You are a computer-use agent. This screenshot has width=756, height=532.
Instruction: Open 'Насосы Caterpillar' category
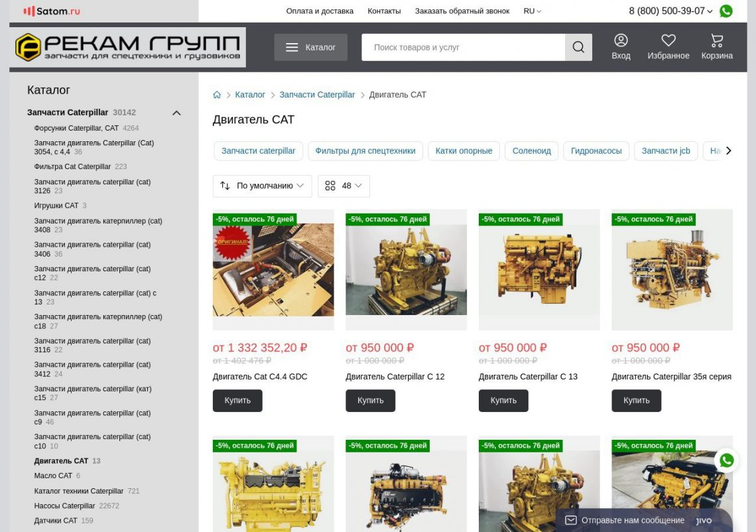pos(64,506)
